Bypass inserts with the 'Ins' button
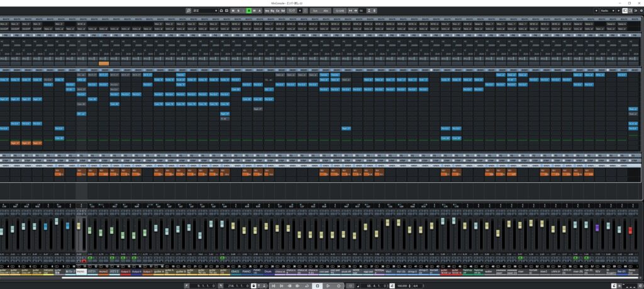The height and width of the screenshot is (289, 644). tap(267, 11)
